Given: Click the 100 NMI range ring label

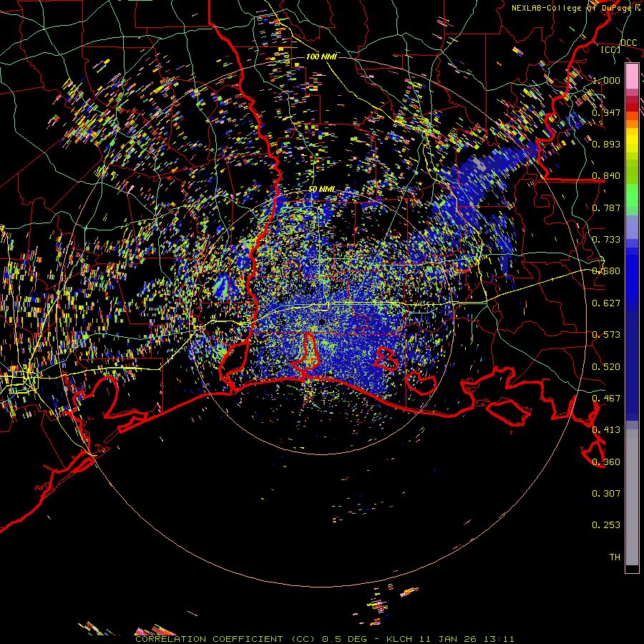Looking at the screenshot, I should pos(321,57).
